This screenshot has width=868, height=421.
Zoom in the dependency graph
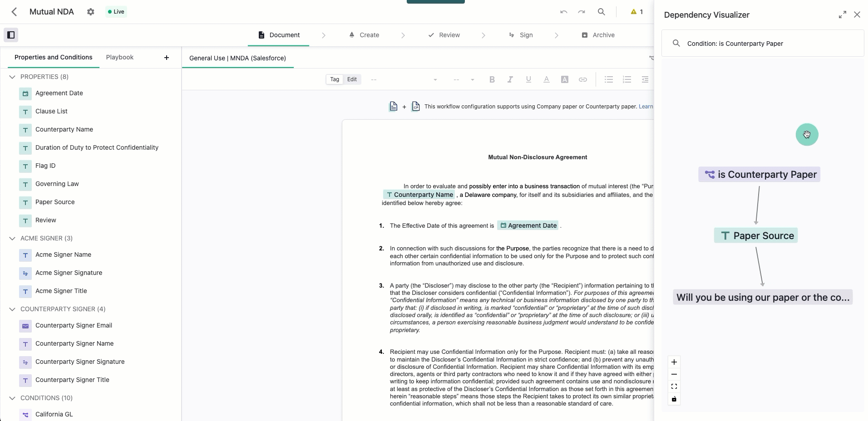[674, 362]
